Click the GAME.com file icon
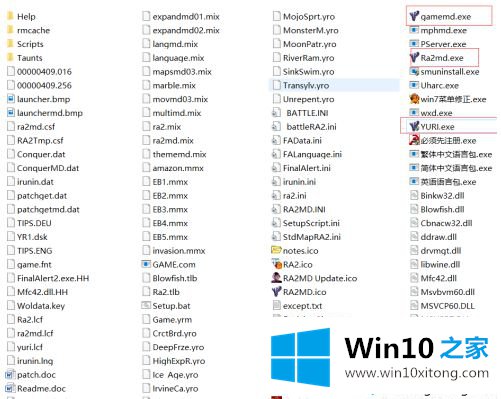501x399 pixels. pyautogui.click(x=146, y=264)
